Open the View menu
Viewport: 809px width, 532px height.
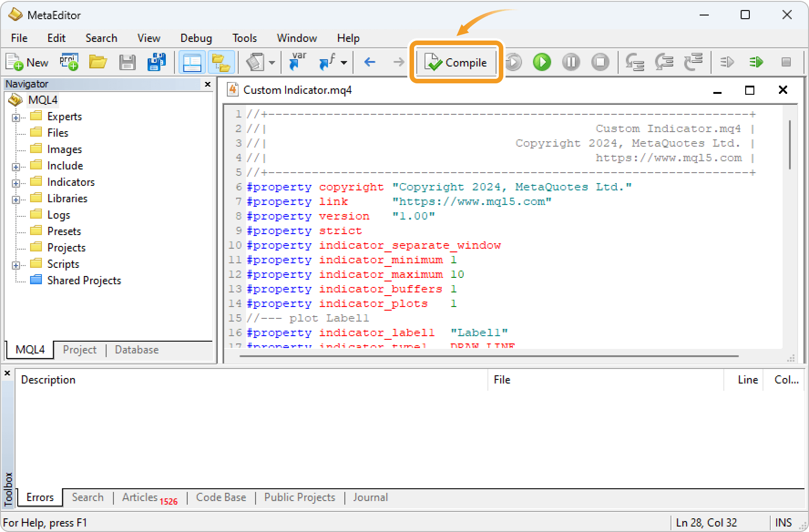148,38
